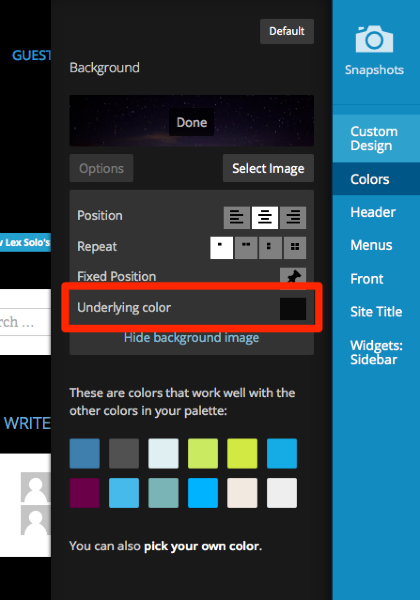Click the Lex Solo's tag in preview
The width and height of the screenshot is (420, 600).
[x=25, y=242]
